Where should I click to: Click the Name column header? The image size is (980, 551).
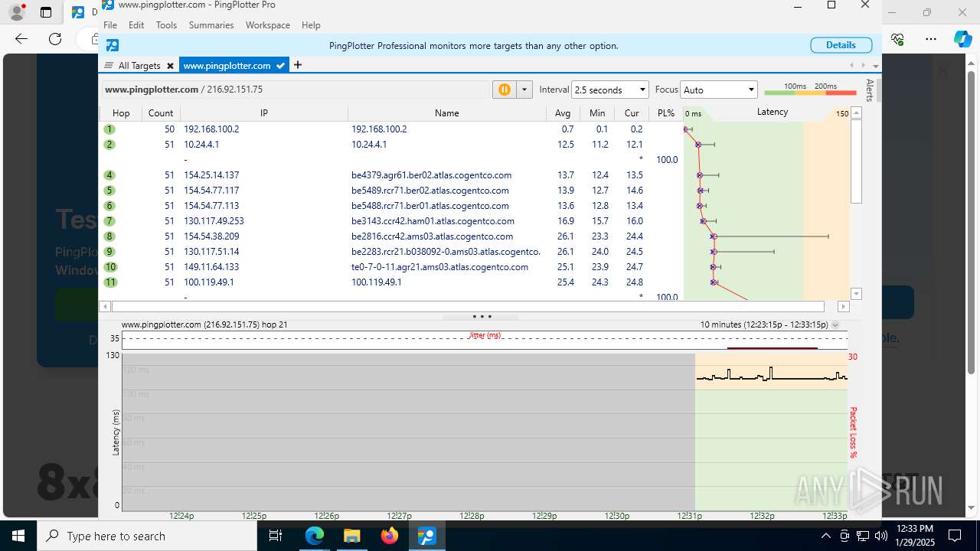(x=447, y=112)
